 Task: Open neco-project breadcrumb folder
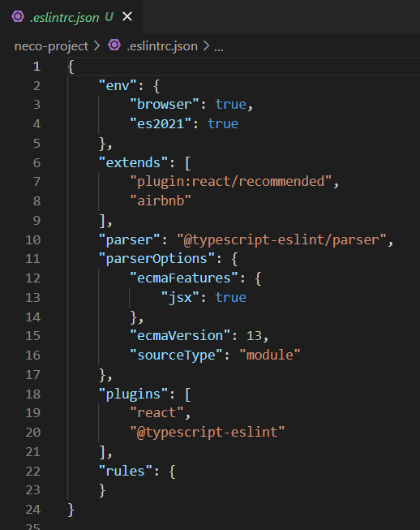[x=51, y=46]
